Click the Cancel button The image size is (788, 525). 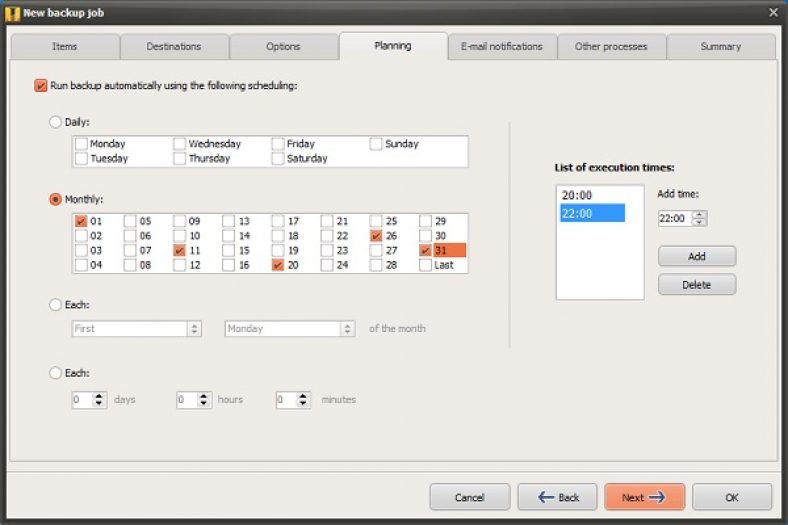(x=470, y=497)
